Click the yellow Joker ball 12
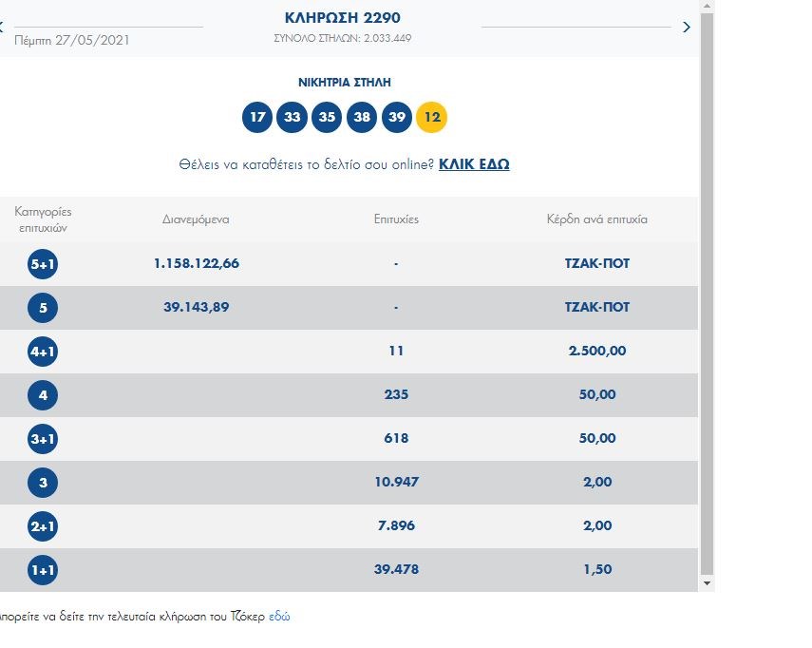 (x=432, y=118)
